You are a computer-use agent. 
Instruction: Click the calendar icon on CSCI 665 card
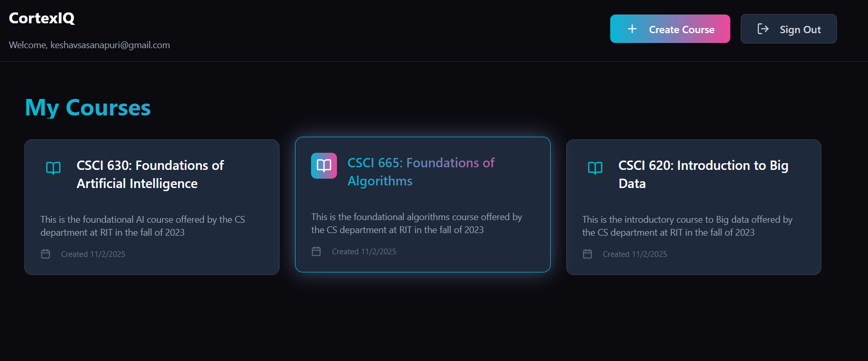click(316, 251)
